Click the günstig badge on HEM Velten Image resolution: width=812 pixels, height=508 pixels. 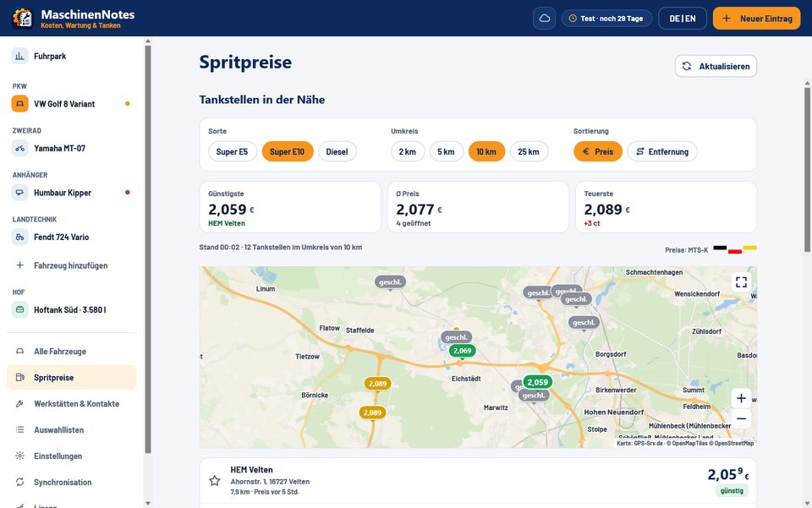click(x=732, y=490)
